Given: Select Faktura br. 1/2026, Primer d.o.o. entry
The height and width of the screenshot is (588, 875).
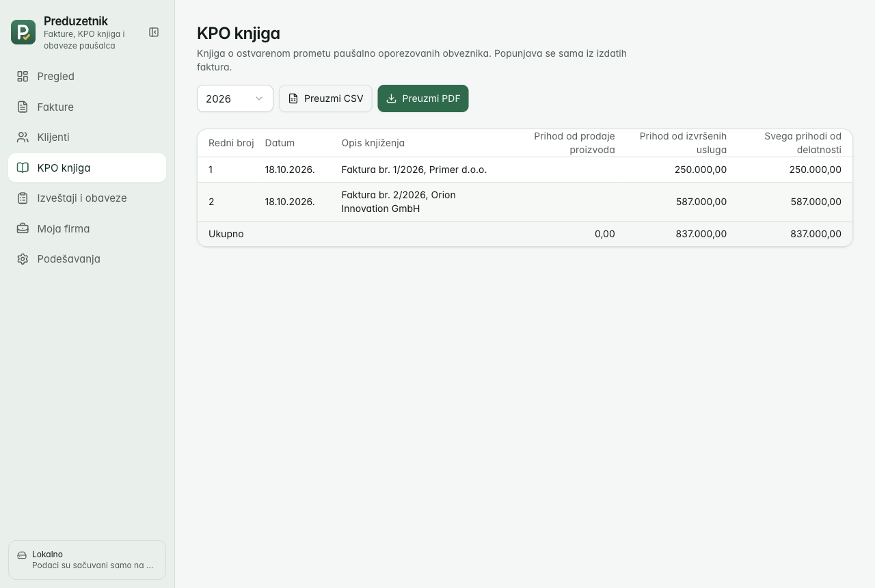Looking at the screenshot, I should click(x=414, y=170).
